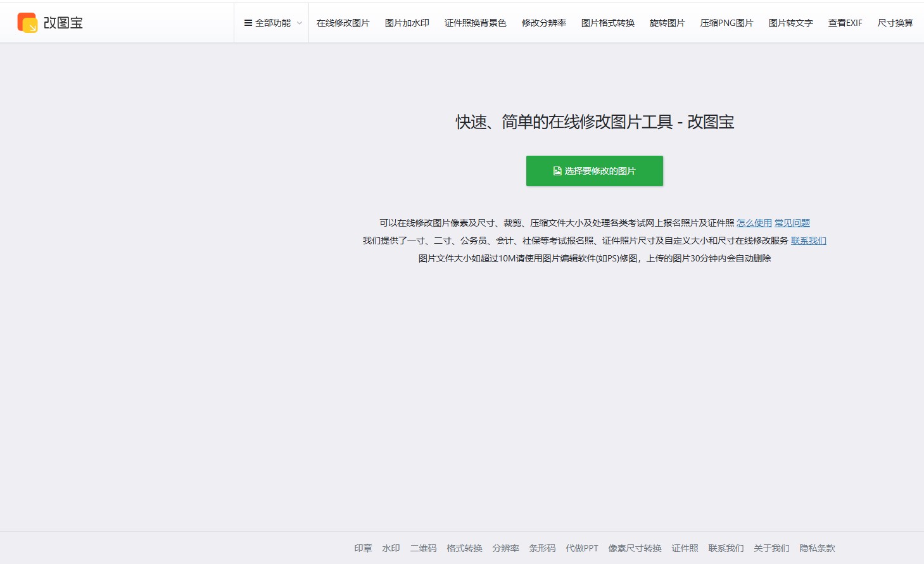Click 联系我们 in the footer
Screen dimensions: 924x564
(726, 548)
